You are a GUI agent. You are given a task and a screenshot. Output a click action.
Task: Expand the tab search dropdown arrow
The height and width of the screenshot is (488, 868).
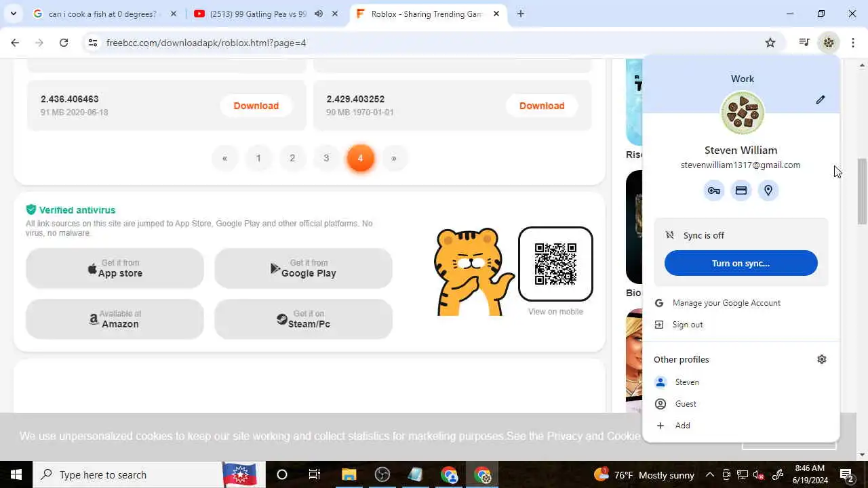13,14
